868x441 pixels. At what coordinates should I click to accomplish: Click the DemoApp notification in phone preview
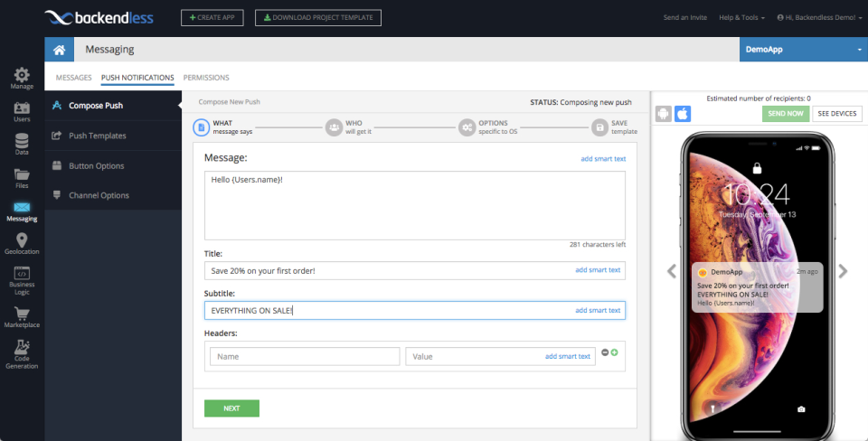tap(758, 287)
